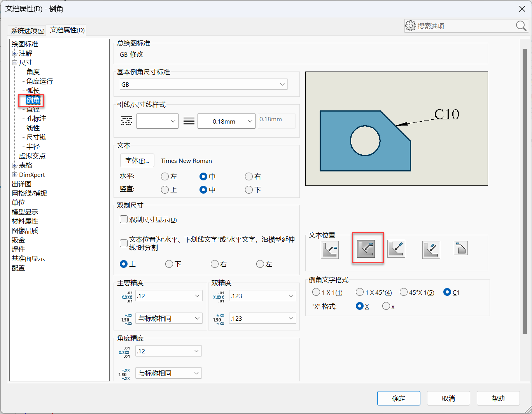Open the 0.18mm line thickness dropdown

pyautogui.click(x=226, y=121)
